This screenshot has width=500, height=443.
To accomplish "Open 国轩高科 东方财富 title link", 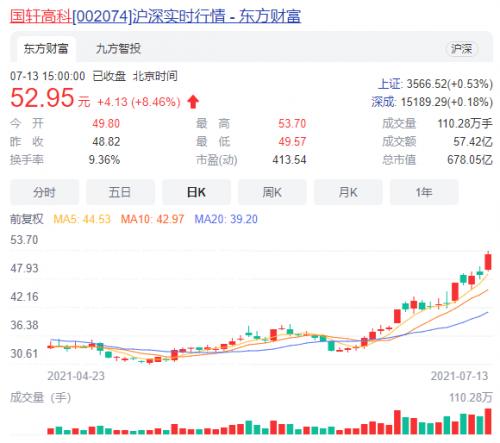I will point(155,16).
